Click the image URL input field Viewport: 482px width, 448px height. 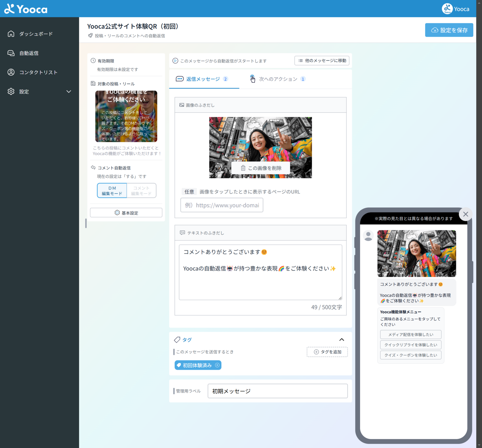(222, 205)
